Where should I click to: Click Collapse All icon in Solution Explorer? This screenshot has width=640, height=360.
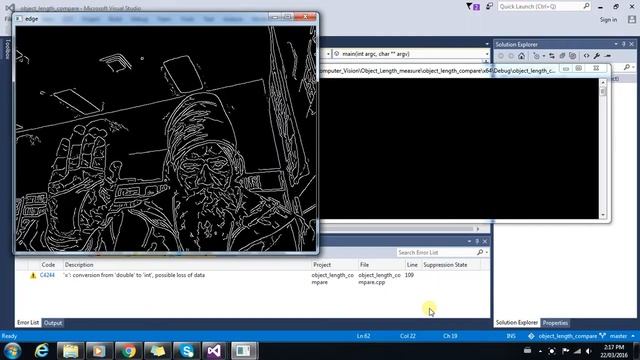click(562, 56)
